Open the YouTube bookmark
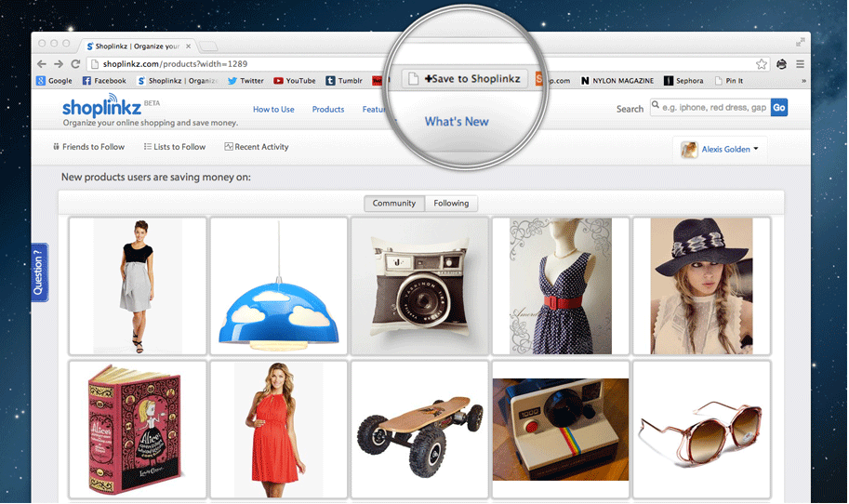Viewport: 849px width, 504px height. click(295, 81)
